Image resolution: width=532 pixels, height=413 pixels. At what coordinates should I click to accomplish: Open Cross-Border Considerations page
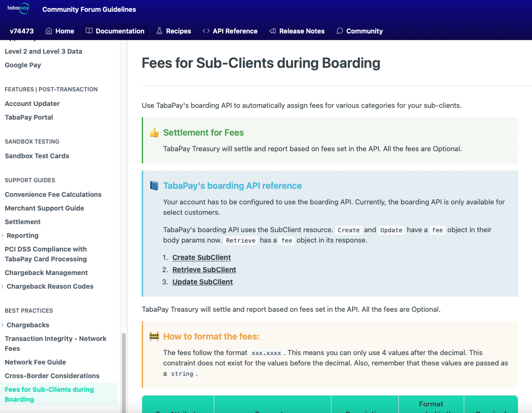(52, 376)
